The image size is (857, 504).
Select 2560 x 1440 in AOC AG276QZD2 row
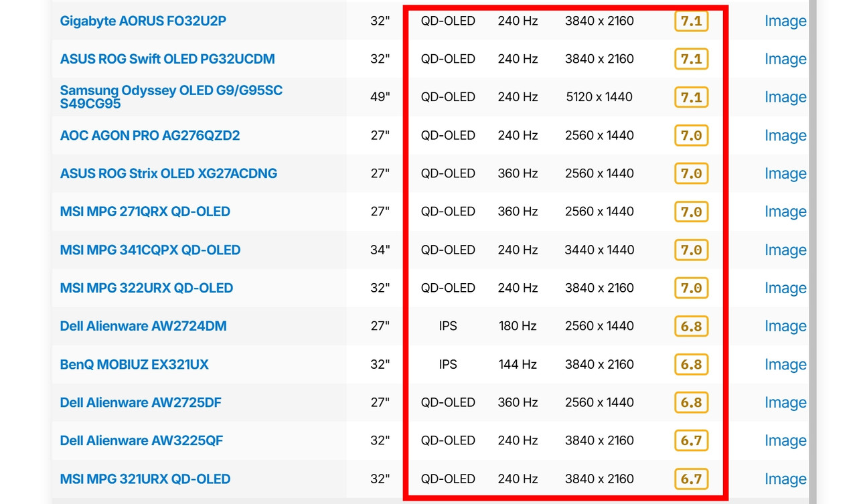click(599, 135)
